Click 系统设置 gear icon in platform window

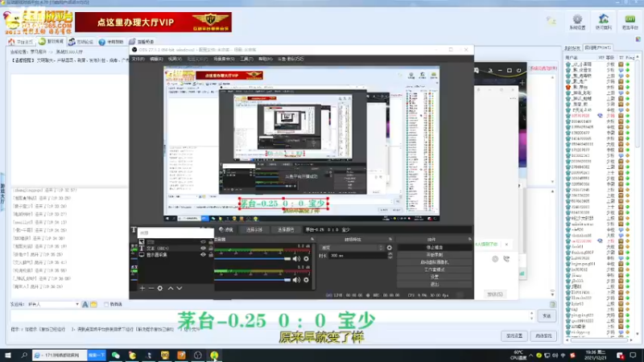577,22
